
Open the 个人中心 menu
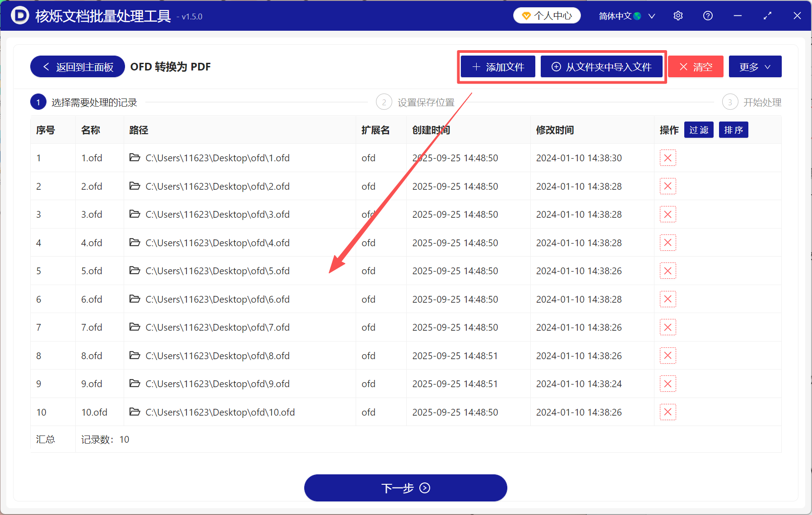click(547, 15)
